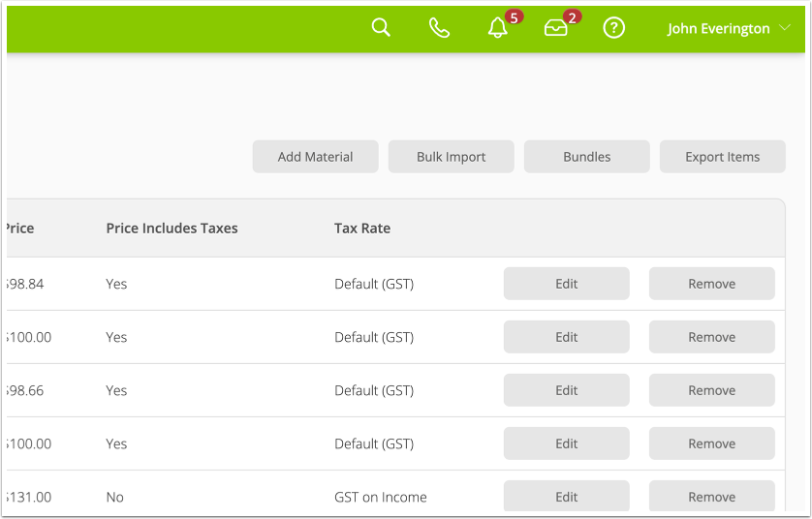The width and height of the screenshot is (812, 519).
Task: Remove the GST on Income material
Action: coord(712,496)
